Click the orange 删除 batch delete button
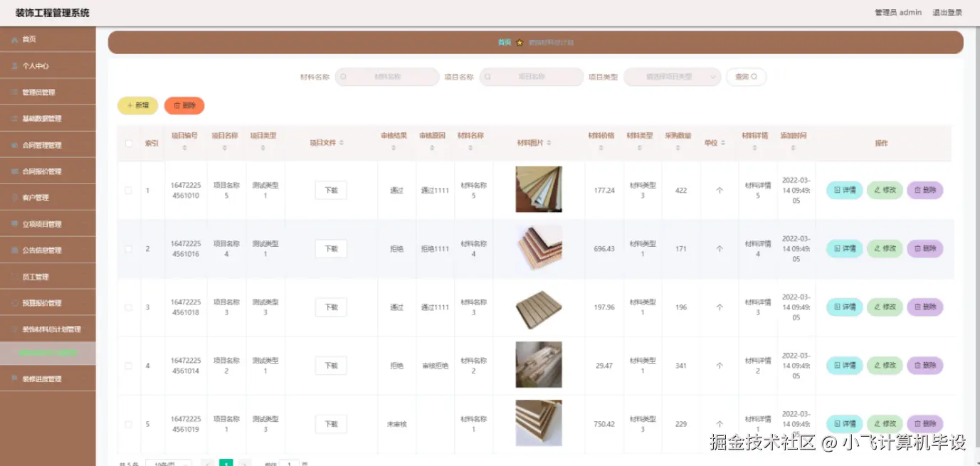 184,105
